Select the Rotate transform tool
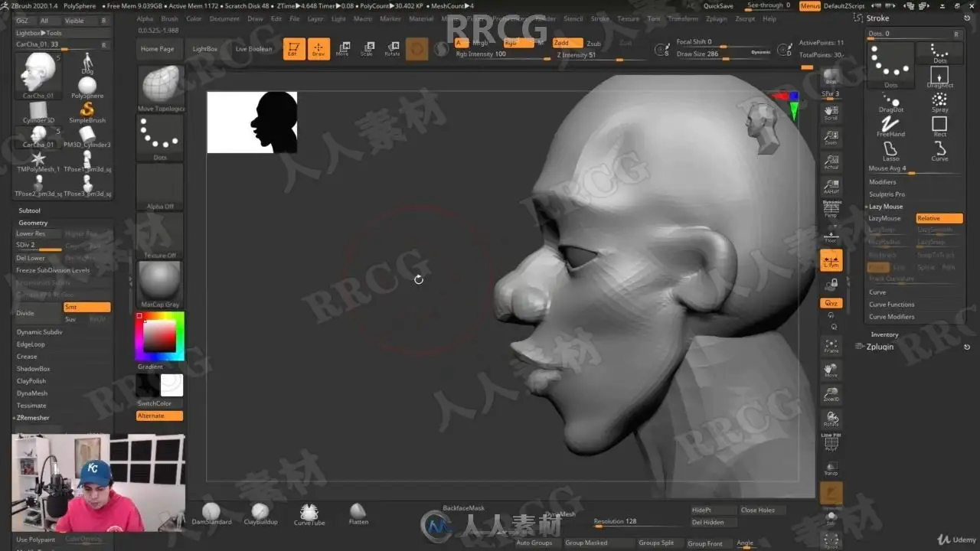 (x=392, y=49)
